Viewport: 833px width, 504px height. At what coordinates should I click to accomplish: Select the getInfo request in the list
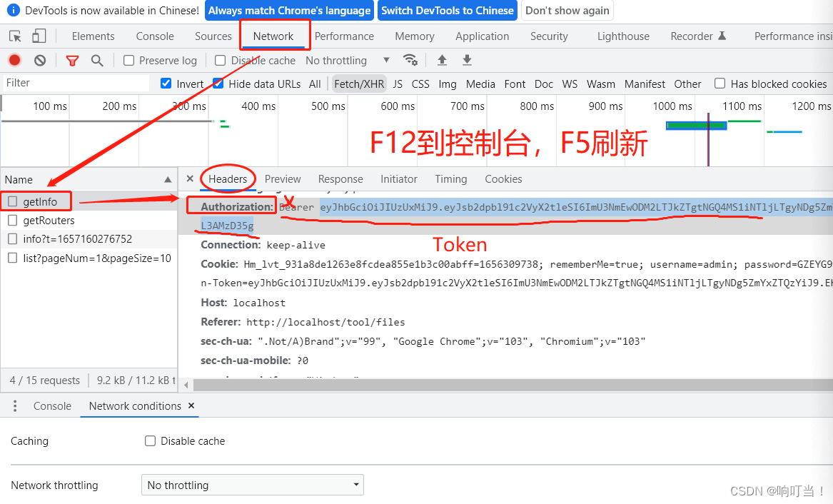point(39,201)
